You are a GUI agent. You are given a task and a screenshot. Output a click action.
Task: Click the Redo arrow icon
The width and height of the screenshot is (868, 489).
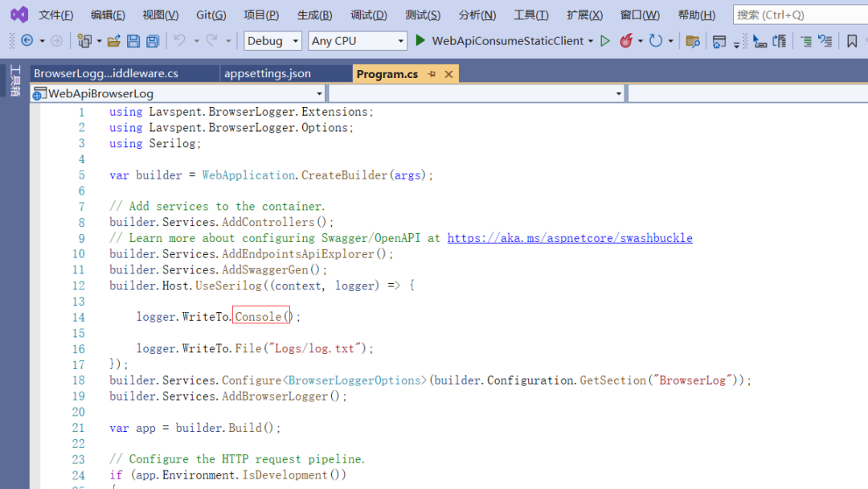pos(211,40)
